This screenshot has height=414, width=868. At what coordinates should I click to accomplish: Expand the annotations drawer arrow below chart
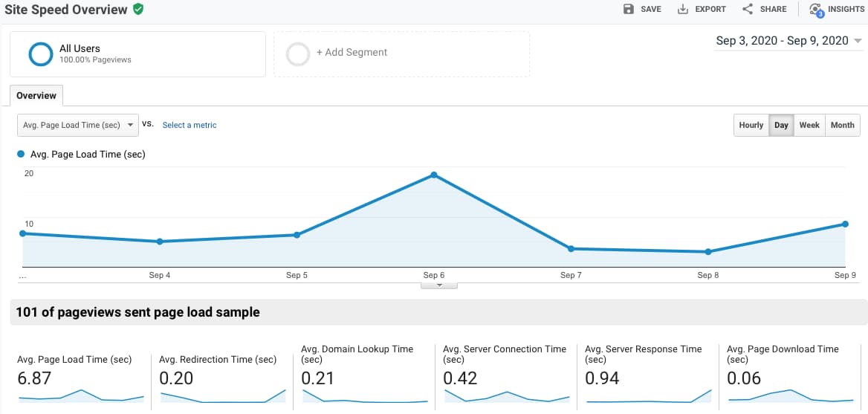tap(439, 285)
